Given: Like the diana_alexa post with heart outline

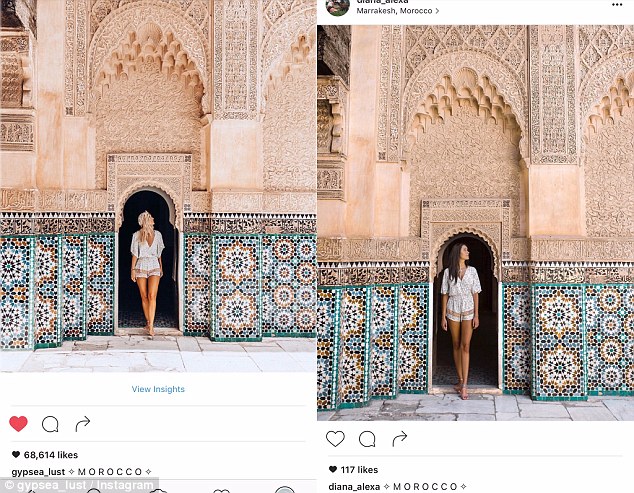Looking at the screenshot, I should pyautogui.click(x=335, y=439).
